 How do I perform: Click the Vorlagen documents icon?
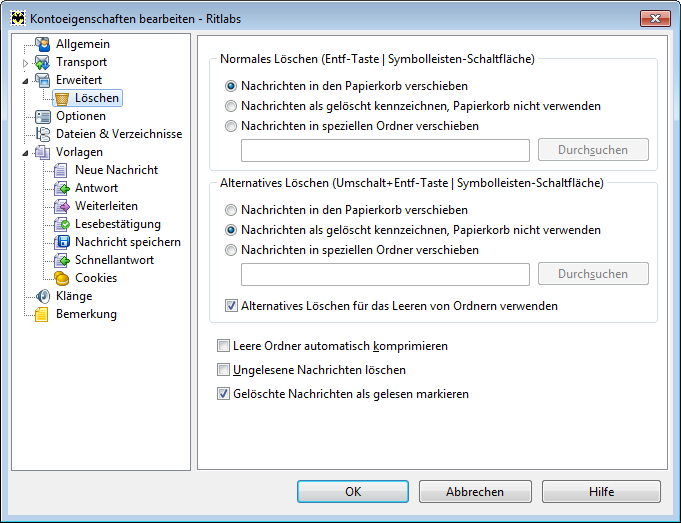pos(43,152)
